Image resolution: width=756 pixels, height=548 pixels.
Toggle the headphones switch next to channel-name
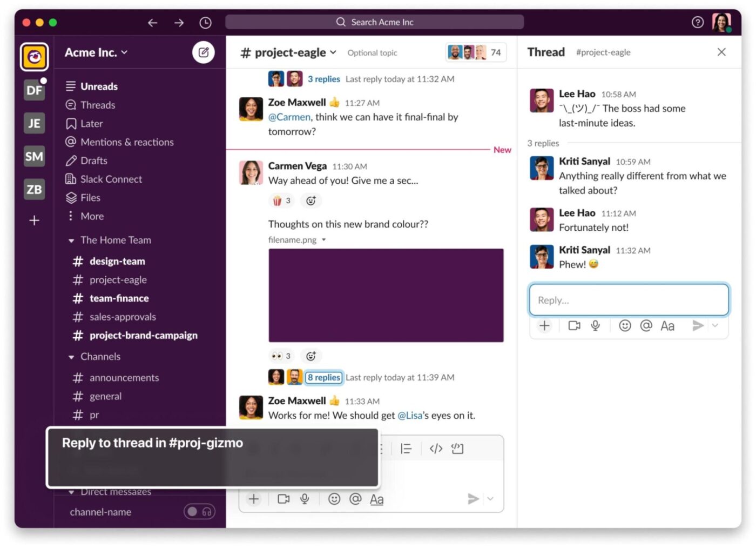point(199,511)
